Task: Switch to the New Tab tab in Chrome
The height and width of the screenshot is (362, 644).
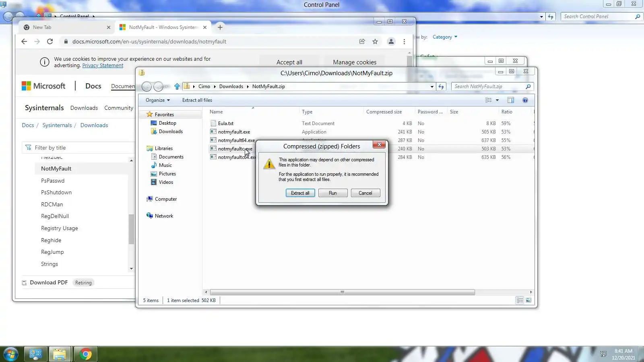Action: point(66,27)
